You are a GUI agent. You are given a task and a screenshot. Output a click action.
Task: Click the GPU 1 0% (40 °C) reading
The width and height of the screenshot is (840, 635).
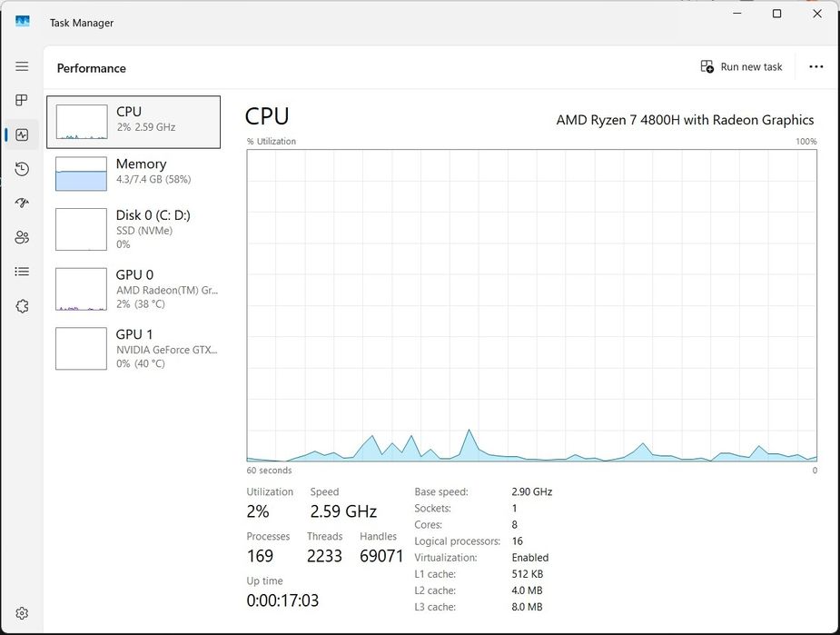(x=141, y=364)
